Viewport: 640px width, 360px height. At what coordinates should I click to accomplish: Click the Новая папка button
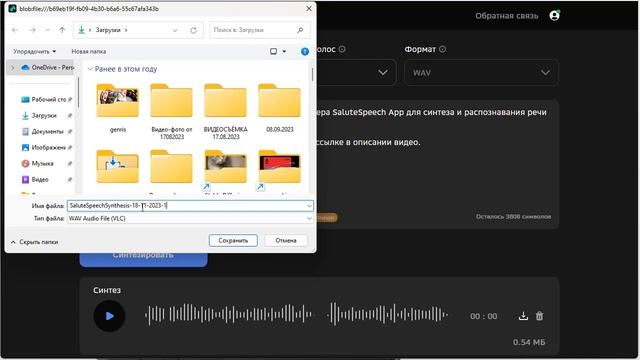(x=89, y=51)
